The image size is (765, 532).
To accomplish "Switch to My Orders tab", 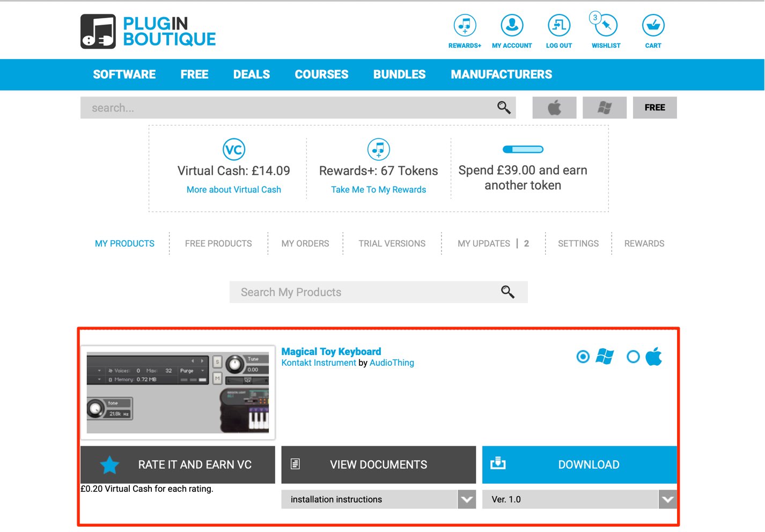I will (x=305, y=243).
